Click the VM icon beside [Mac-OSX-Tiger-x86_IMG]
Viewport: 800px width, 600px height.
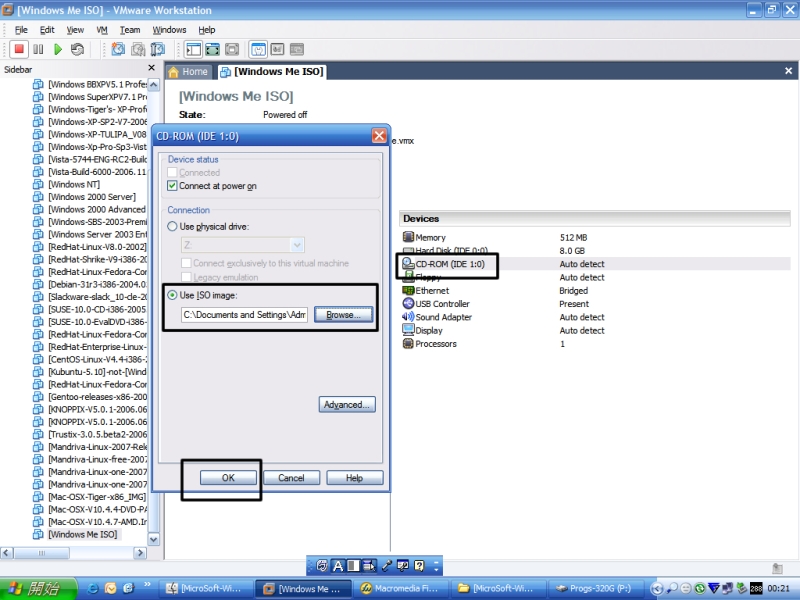click(x=38, y=496)
